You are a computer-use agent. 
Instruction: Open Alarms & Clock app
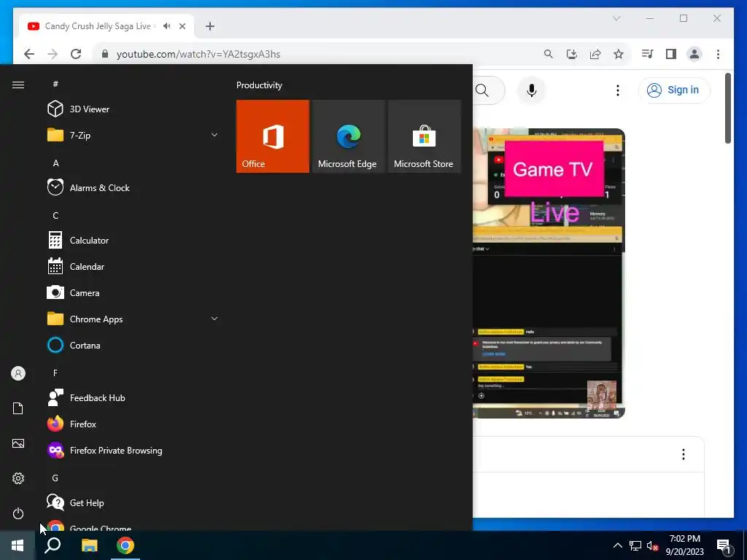pyautogui.click(x=133, y=187)
